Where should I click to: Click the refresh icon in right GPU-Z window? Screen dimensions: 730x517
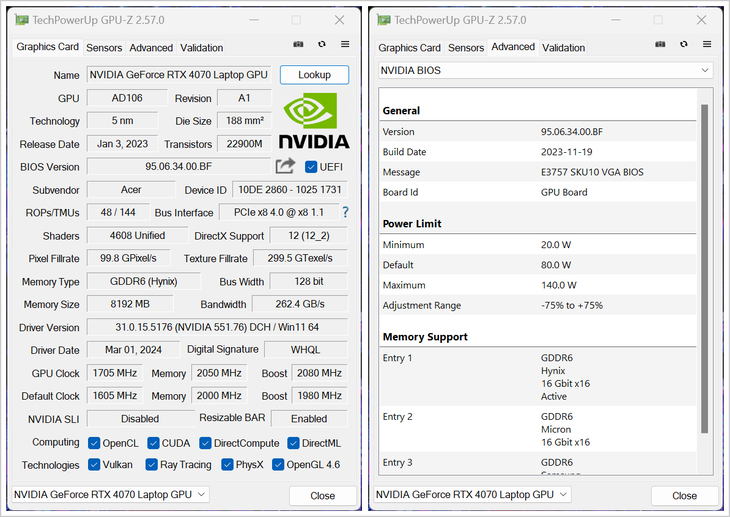coord(683,44)
